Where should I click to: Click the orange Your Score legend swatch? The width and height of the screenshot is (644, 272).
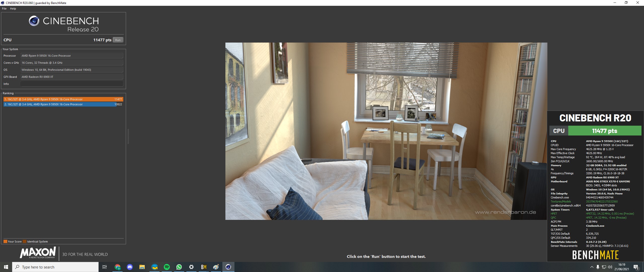coord(5,241)
